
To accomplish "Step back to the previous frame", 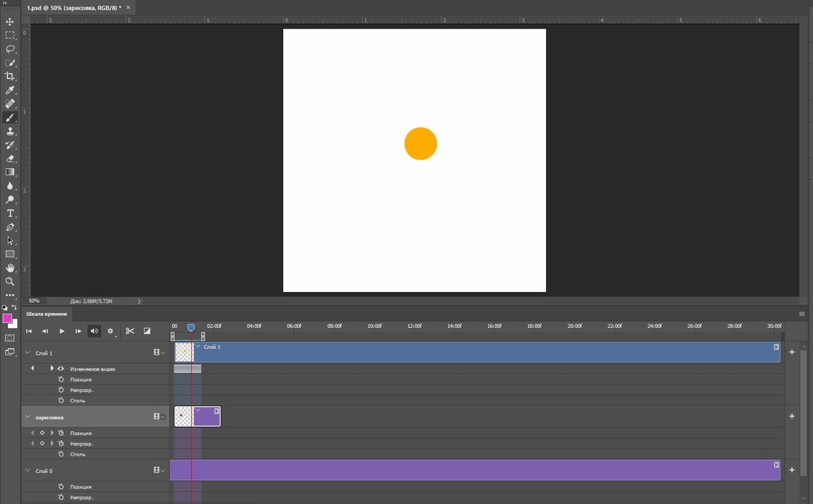I will coord(45,331).
